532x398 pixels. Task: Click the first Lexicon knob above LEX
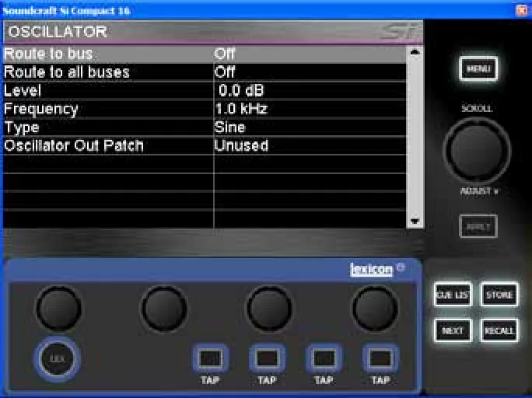[58, 309]
